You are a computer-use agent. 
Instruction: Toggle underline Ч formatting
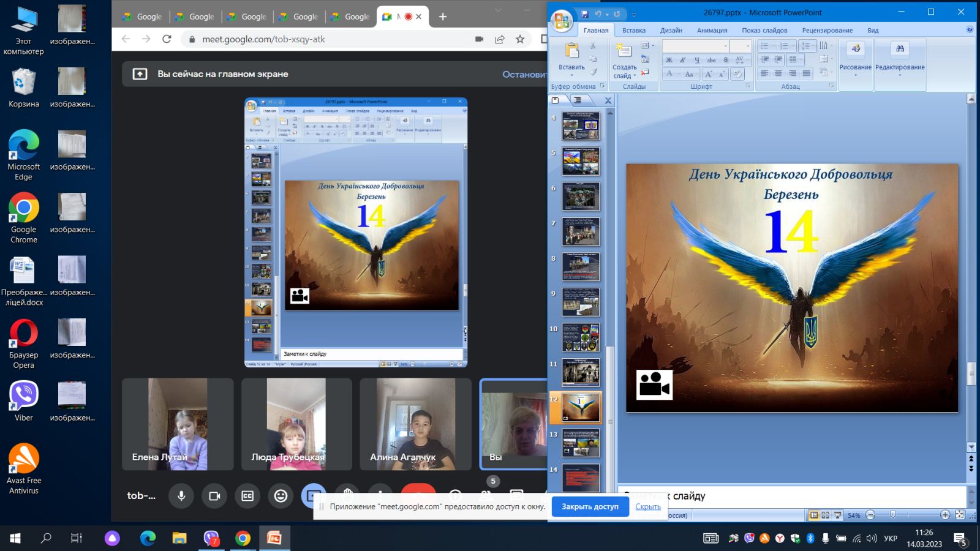(696, 60)
